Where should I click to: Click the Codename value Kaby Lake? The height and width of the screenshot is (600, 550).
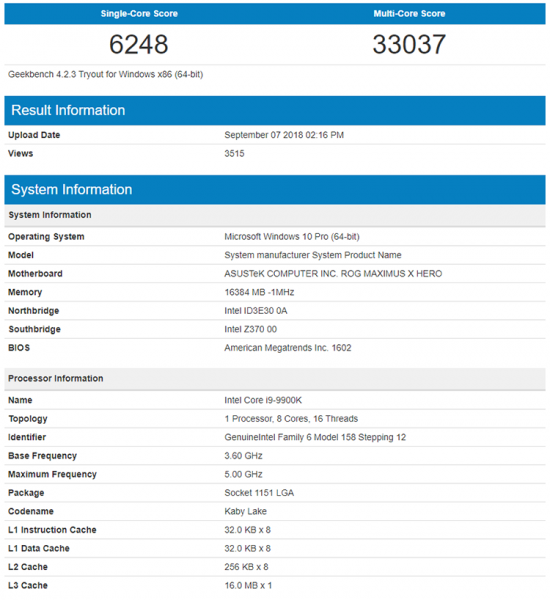pyautogui.click(x=245, y=511)
